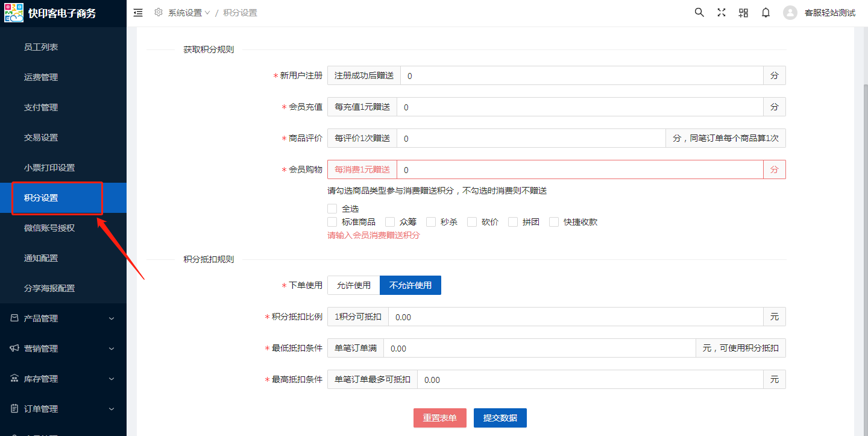Image resolution: width=868 pixels, height=436 pixels.
Task: Check the 全选 checkbox
Action: 332,209
